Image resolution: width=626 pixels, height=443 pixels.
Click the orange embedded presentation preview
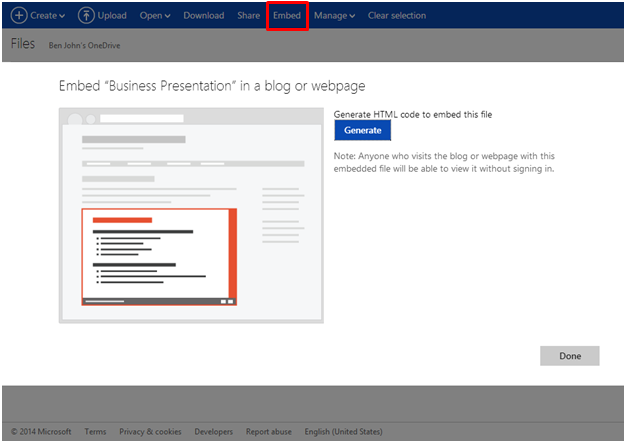[x=159, y=257]
